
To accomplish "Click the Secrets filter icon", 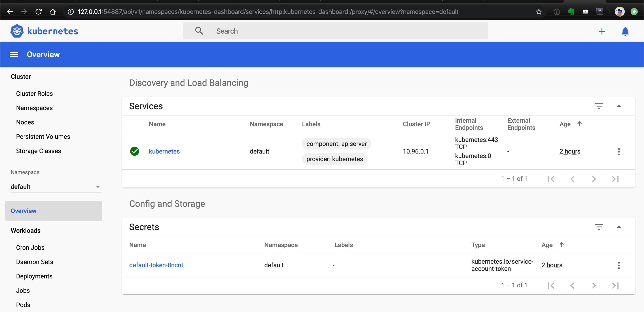I will (x=599, y=227).
